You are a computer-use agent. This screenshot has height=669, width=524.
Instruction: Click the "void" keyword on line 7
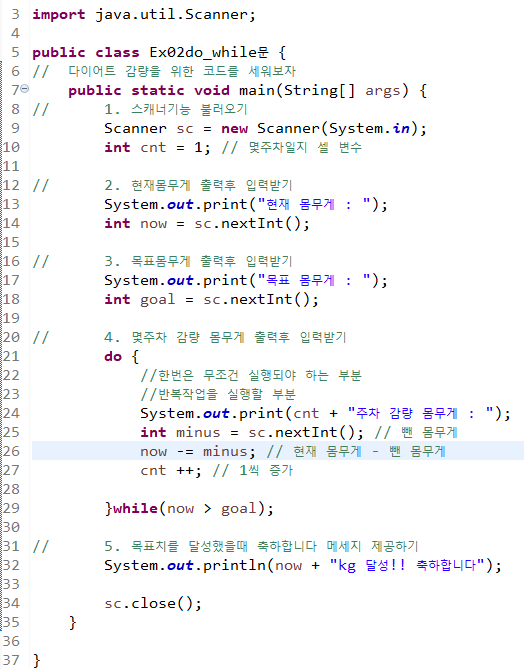(212, 90)
